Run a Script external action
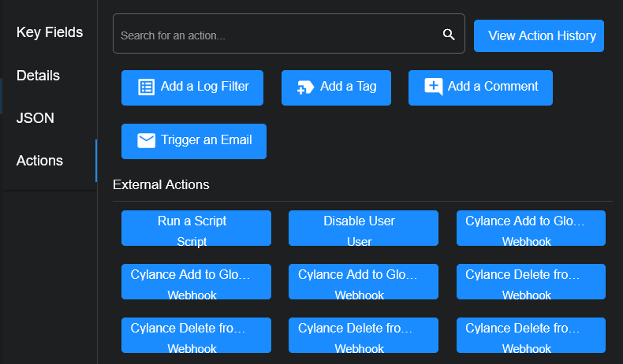623x364 pixels. click(x=196, y=228)
